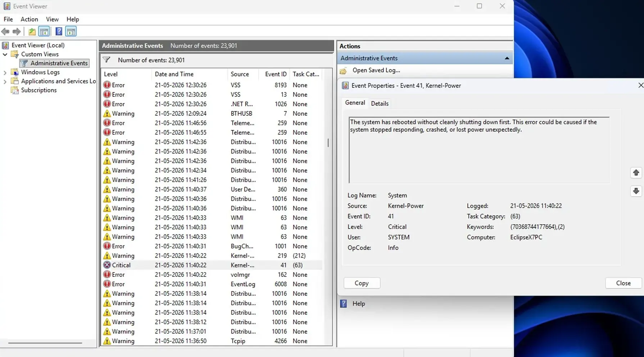Image resolution: width=644 pixels, height=357 pixels.
Task: Click the OpCode value Info
Action: (x=393, y=248)
